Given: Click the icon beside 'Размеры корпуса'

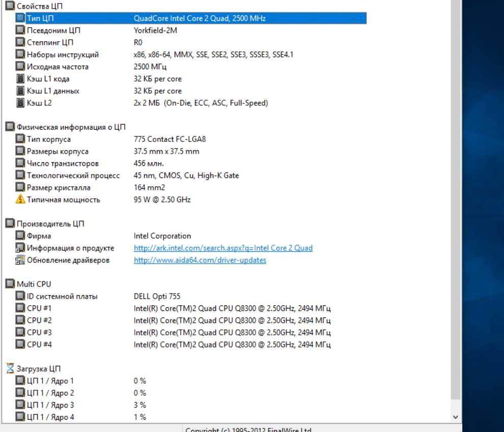Looking at the screenshot, I should point(20,151).
